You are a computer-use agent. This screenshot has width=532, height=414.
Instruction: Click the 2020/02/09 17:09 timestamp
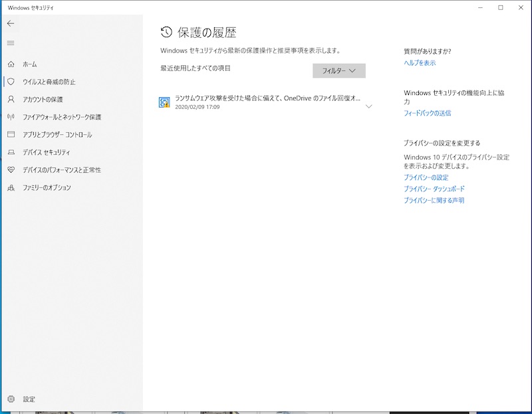pyautogui.click(x=197, y=107)
